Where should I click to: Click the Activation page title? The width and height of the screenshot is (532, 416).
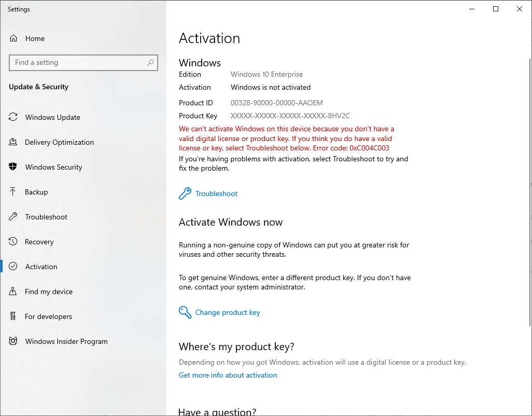click(x=209, y=38)
